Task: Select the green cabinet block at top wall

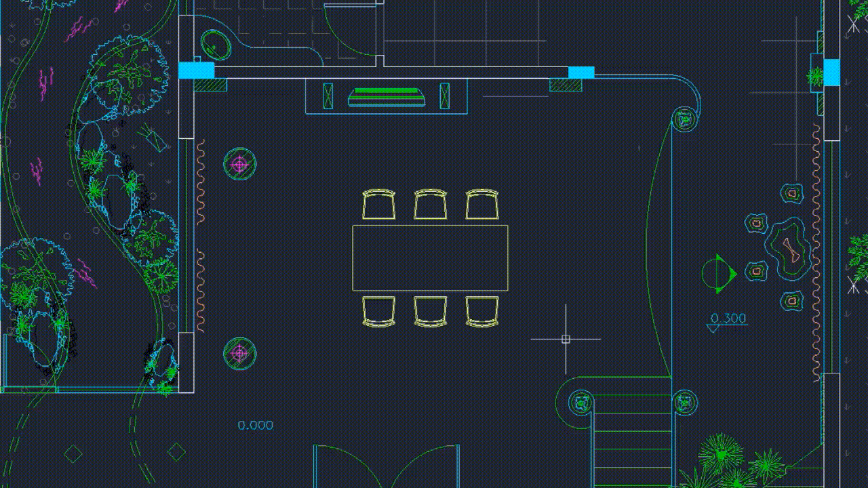Action: coord(387,97)
